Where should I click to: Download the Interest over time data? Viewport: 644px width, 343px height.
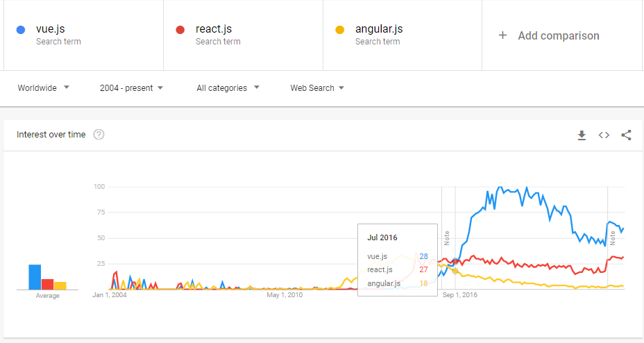(582, 135)
